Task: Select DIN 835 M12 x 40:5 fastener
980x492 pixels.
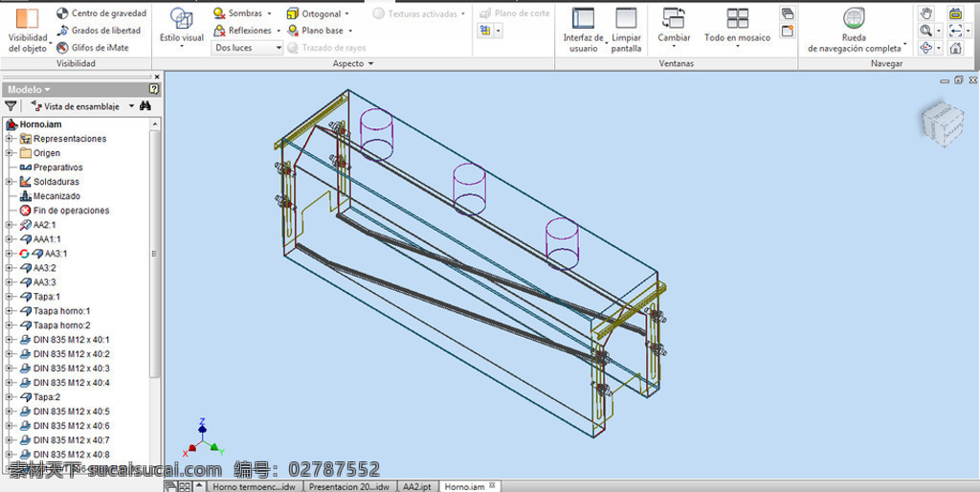Action: click(64, 412)
